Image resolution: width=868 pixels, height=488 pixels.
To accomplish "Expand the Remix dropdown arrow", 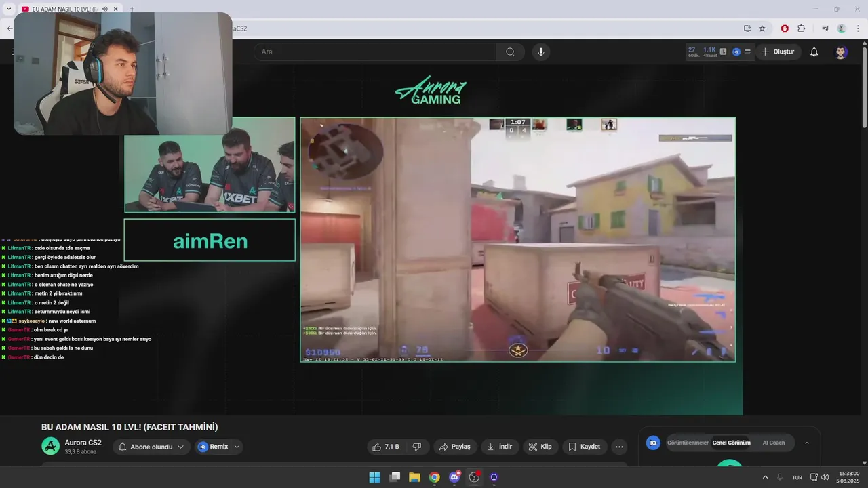I will coord(237,447).
